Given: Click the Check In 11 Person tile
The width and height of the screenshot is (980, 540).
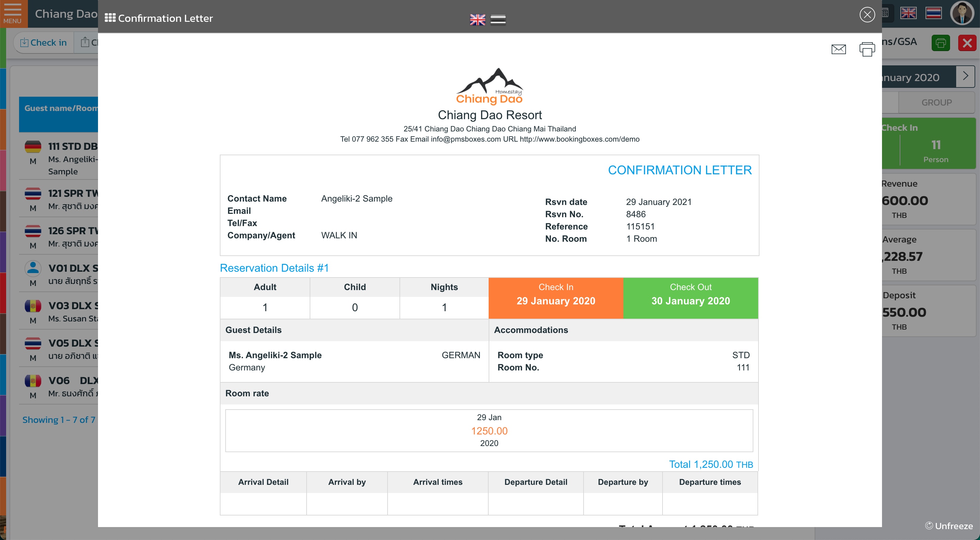Looking at the screenshot, I should pos(929,143).
